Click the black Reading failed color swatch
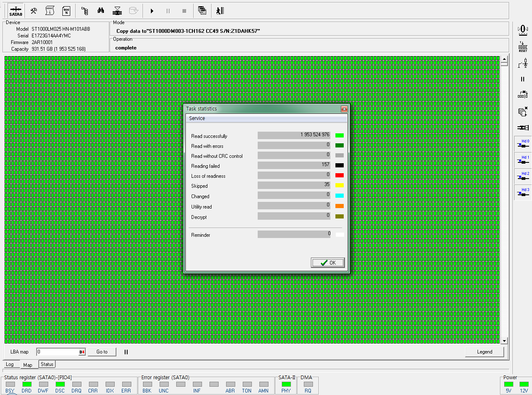Image resolution: width=532 pixels, height=395 pixels. 340,165
